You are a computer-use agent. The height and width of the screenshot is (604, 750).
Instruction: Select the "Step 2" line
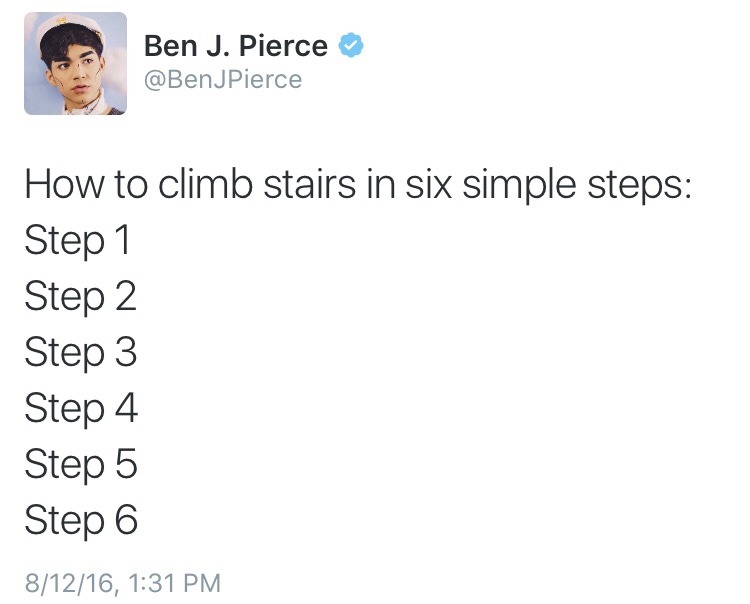(80, 298)
